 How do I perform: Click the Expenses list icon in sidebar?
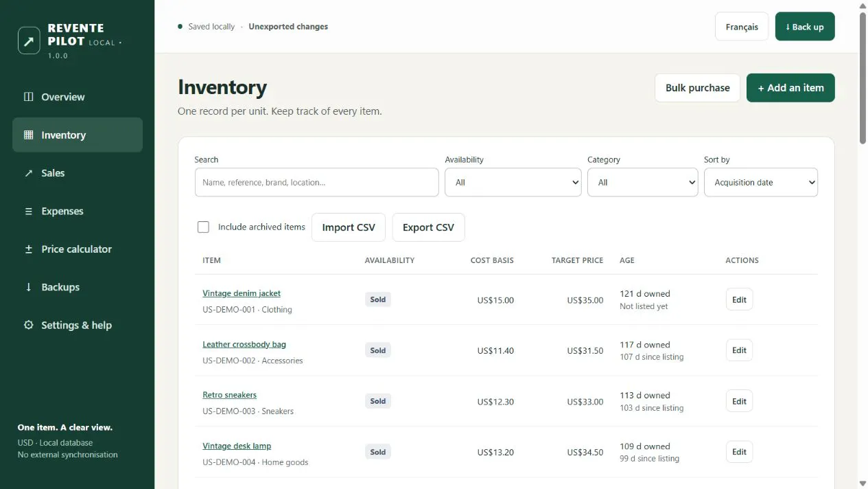point(28,211)
